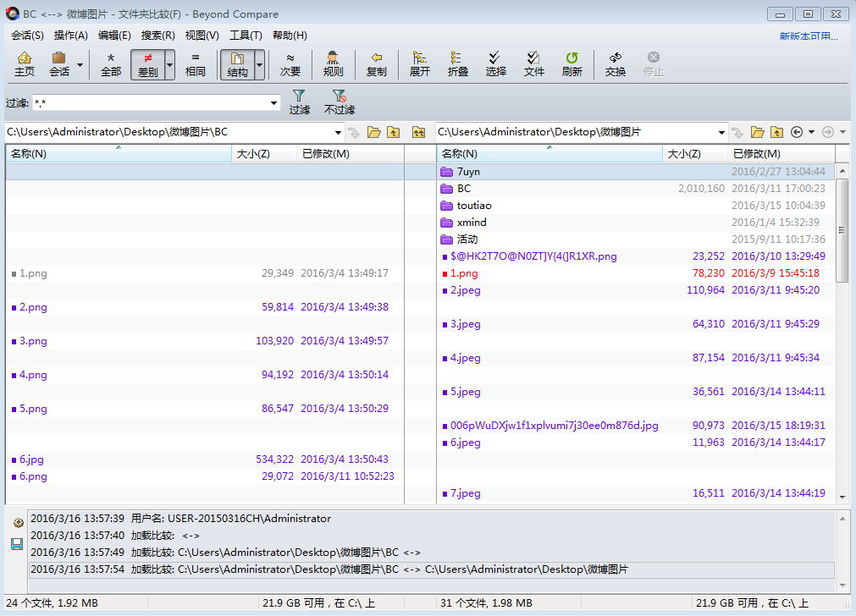Click the 折叠 (Collapse folders) icon
Viewport: 856px width, 616px height.
point(457,64)
